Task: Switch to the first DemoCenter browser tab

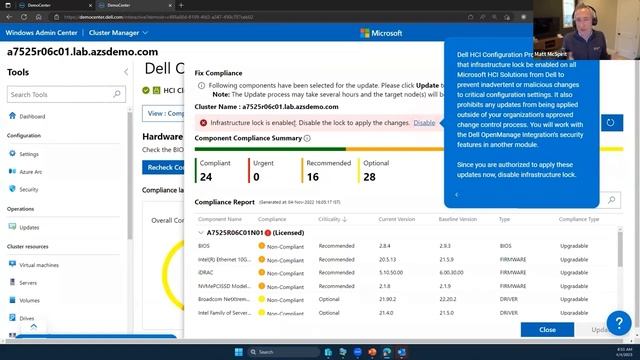Action: click(x=55, y=5)
